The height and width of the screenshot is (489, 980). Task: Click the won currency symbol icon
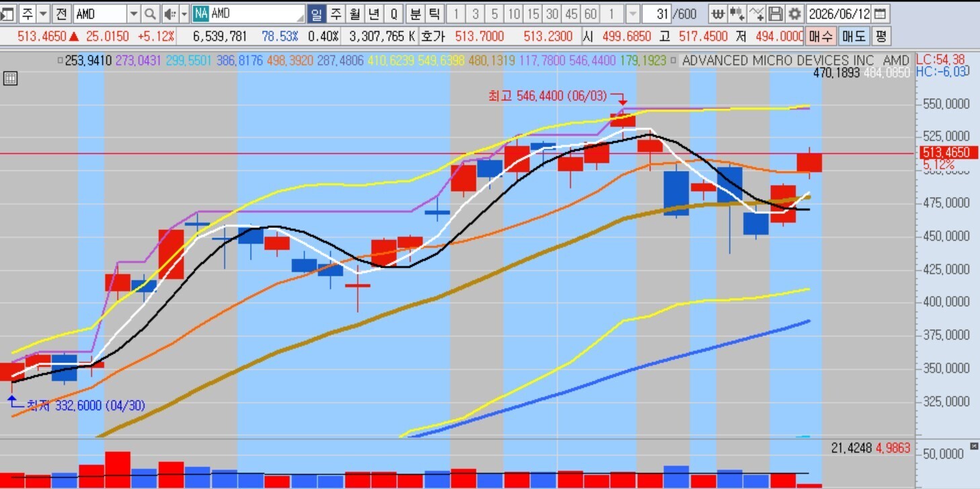[717, 13]
